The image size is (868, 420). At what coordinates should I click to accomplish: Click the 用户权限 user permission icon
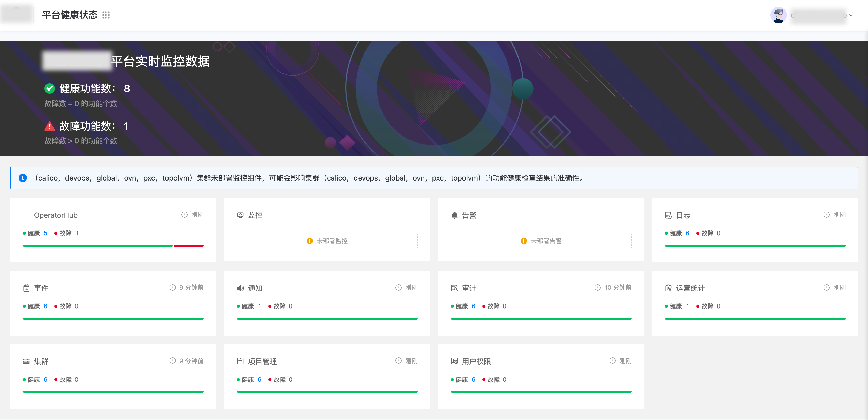(x=454, y=361)
